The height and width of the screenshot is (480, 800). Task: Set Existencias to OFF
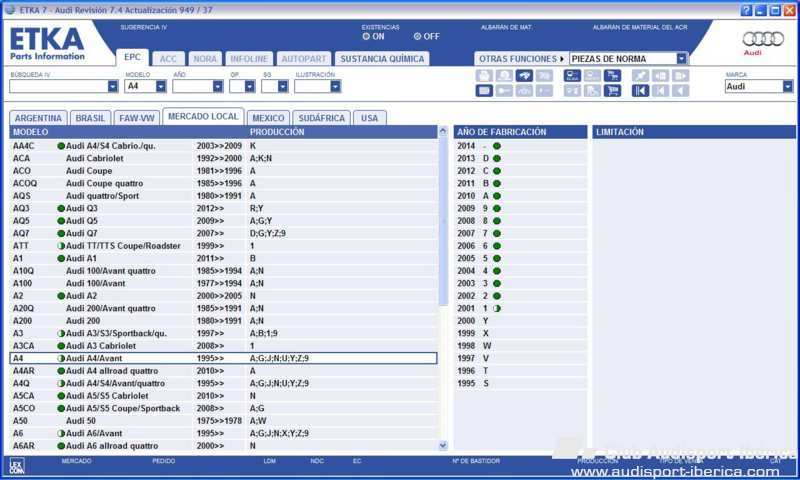417,37
